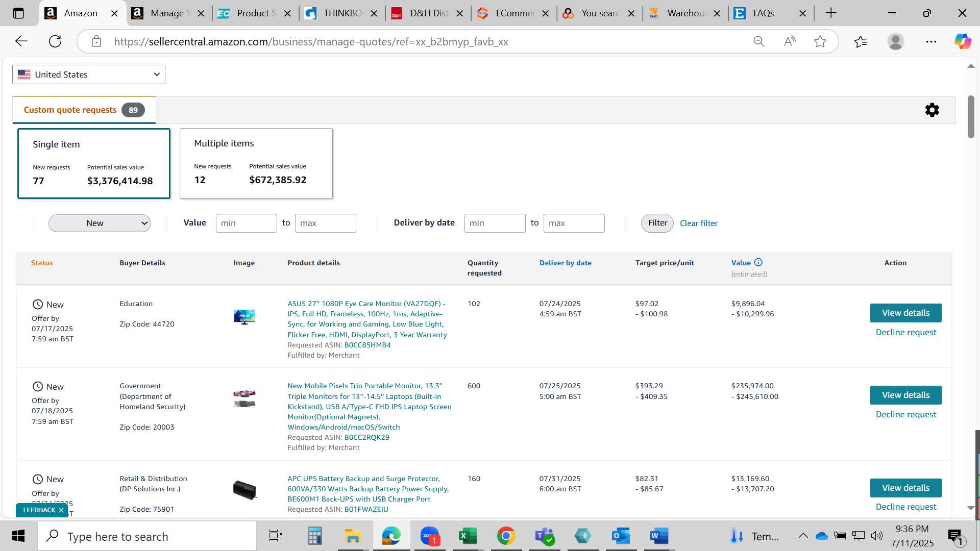Switch to the D&H Dist browser tab
The width and height of the screenshot is (980, 551).
click(x=427, y=13)
